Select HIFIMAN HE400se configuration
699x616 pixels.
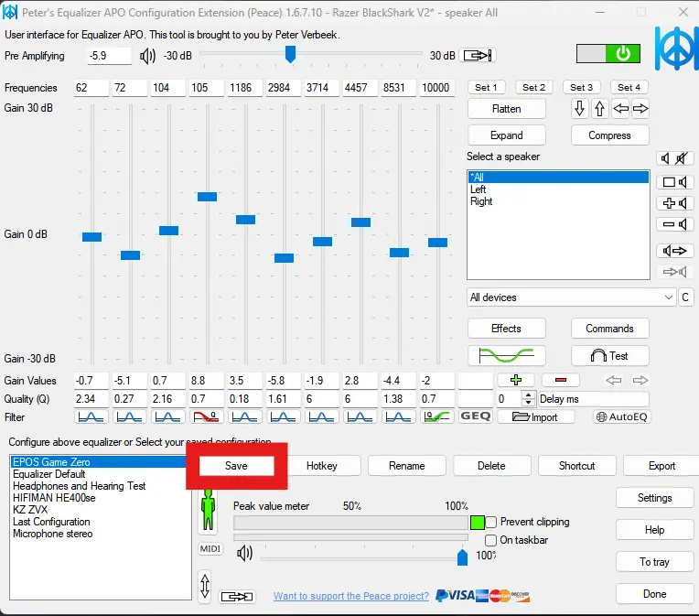click(54, 498)
